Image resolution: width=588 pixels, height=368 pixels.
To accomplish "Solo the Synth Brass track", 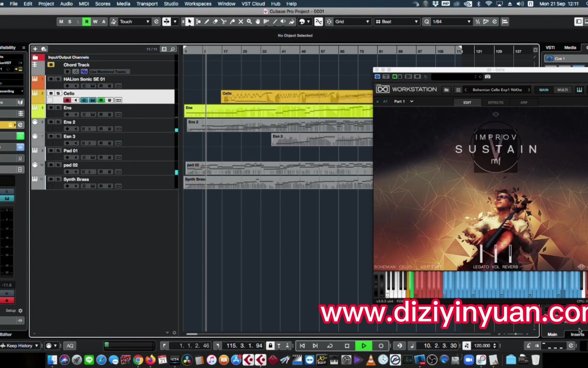I will click(58, 179).
